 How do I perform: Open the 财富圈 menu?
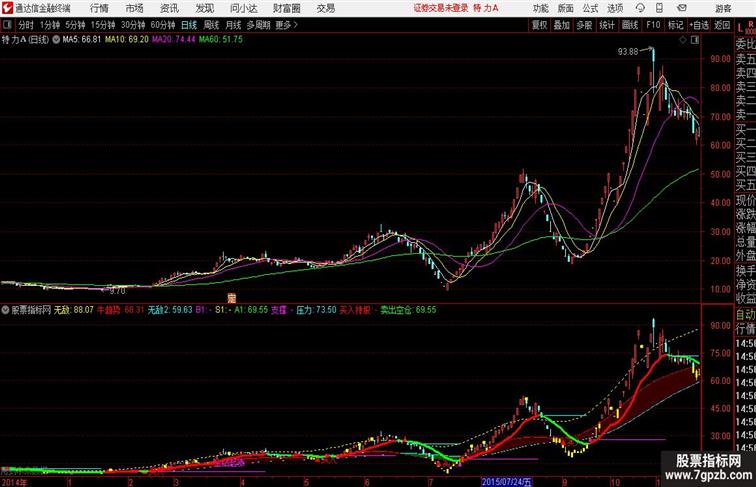(286, 8)
